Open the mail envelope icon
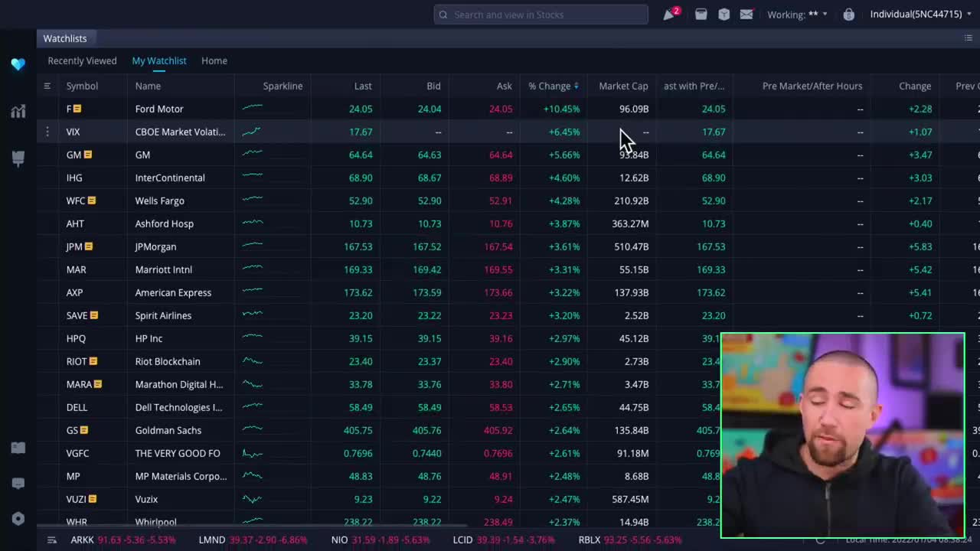The width and height of the screenshot is (980, 551). tap(746, 14)
